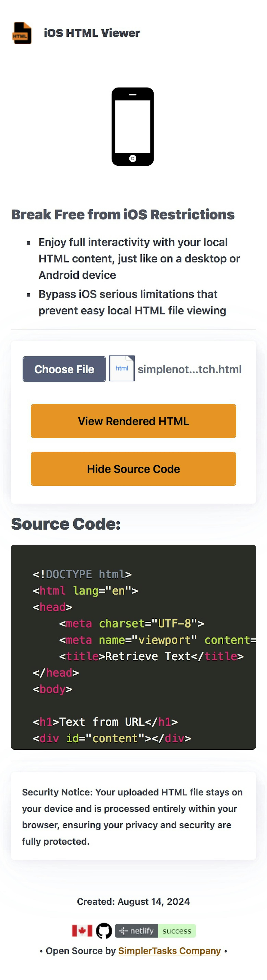Toggle source with Hide Source Code
Viewport: 267px width, 980px height.
click(133, 469)
